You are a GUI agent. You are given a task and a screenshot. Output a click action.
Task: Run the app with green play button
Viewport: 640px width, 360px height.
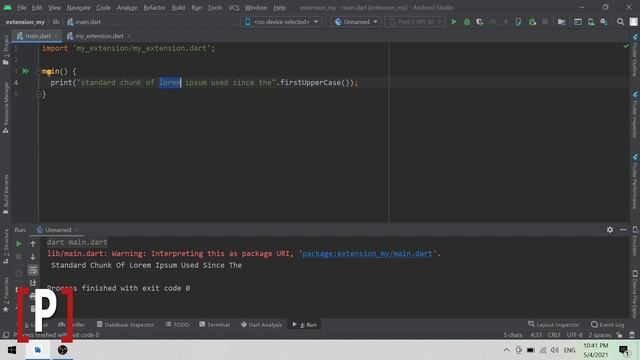pyautogui.click(x=453, y=22)
